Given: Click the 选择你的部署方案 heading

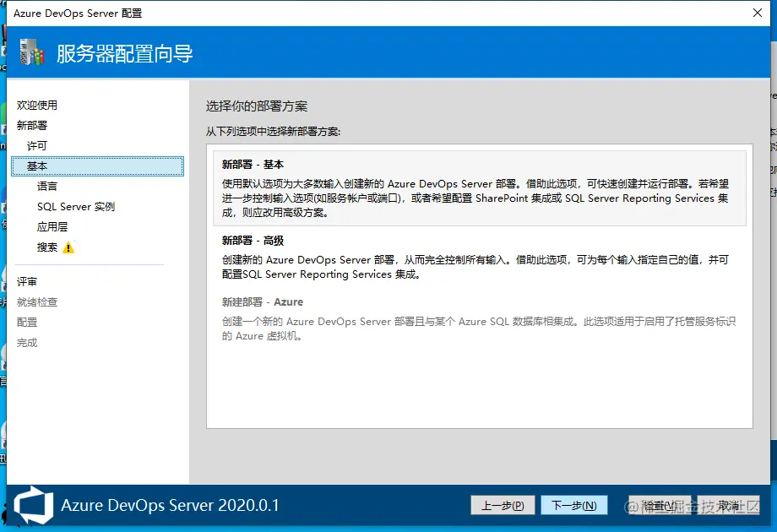Looking at the screenshot, I should click(257, 106).
